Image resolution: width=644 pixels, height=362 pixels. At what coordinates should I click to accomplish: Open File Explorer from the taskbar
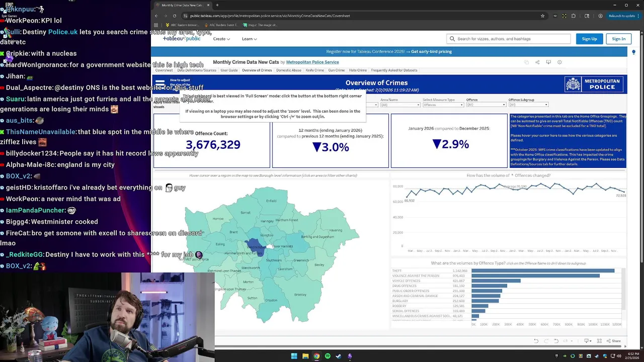click(305, 356)
